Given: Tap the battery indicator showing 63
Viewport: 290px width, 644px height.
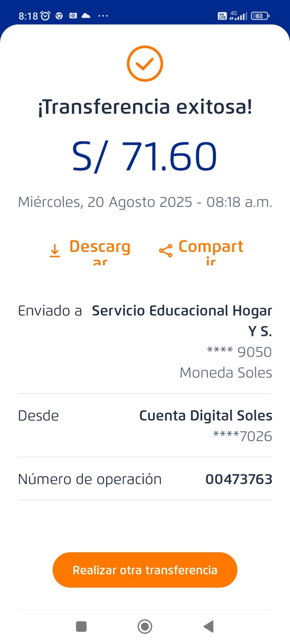Looking at the screenshot, I should [x=260, y=16].
